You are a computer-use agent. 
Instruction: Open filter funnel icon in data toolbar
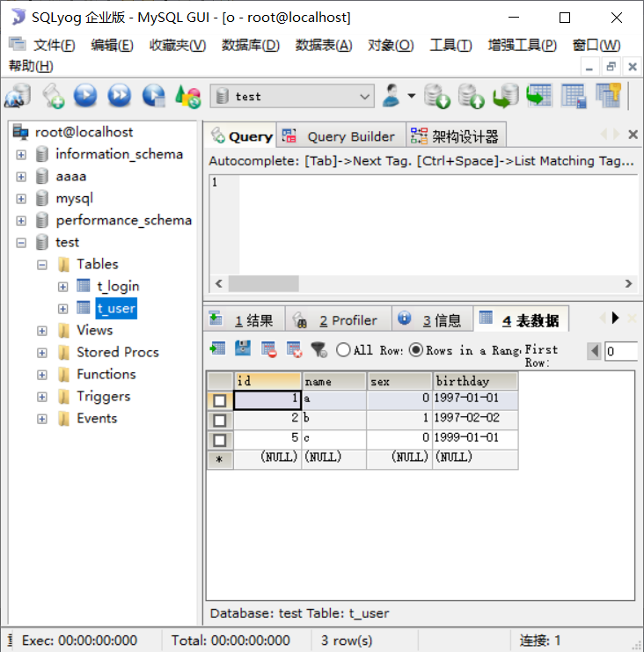(319, 349)
